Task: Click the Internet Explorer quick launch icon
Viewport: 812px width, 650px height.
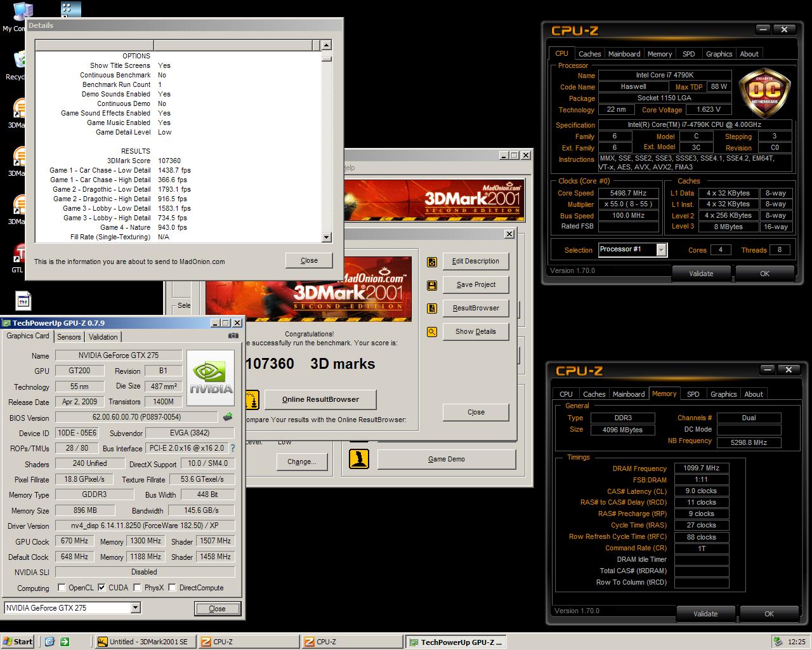Action: [49, 641]
